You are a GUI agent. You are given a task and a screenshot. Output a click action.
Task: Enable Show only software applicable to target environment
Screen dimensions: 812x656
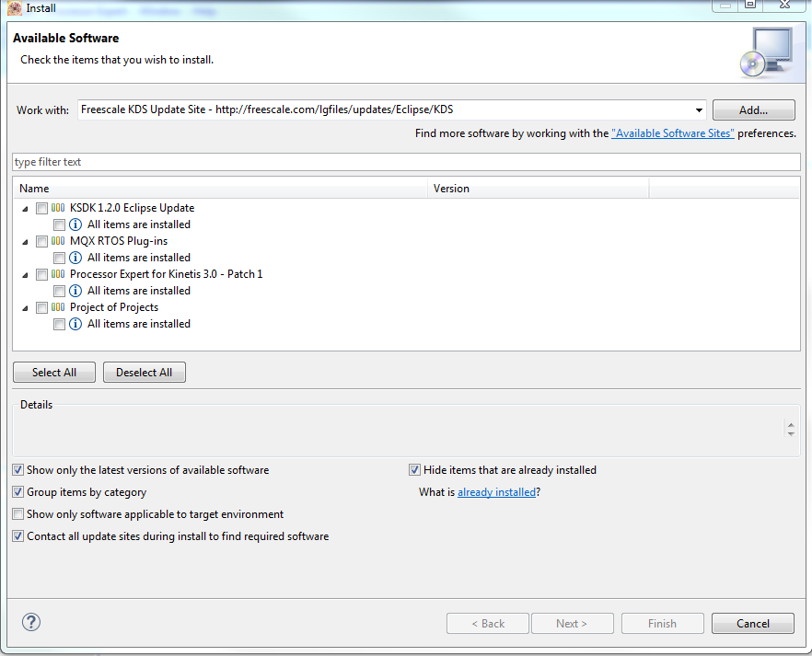18,514
